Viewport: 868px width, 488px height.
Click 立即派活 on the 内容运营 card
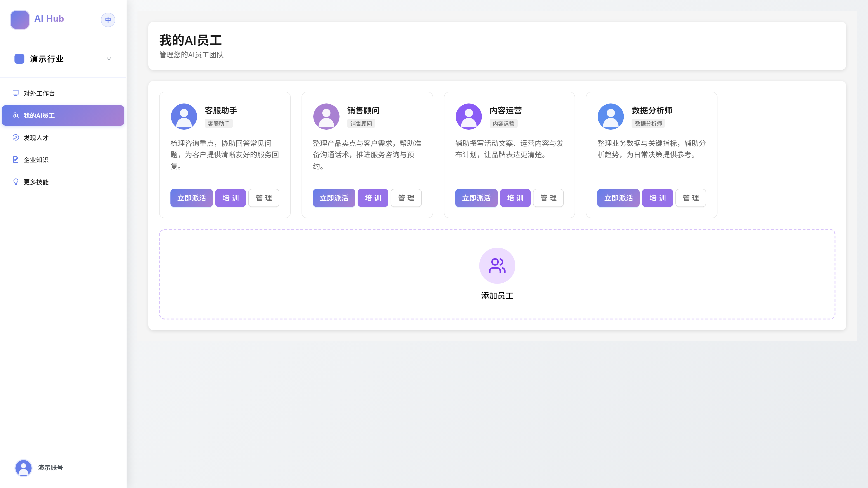pyautogui.click(x=476, y=198)
